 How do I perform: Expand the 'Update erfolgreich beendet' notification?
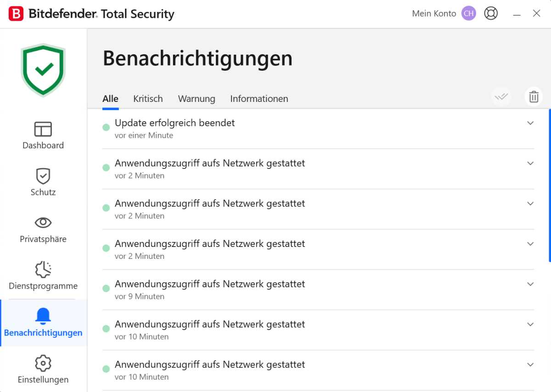click(x=530, y=123)
